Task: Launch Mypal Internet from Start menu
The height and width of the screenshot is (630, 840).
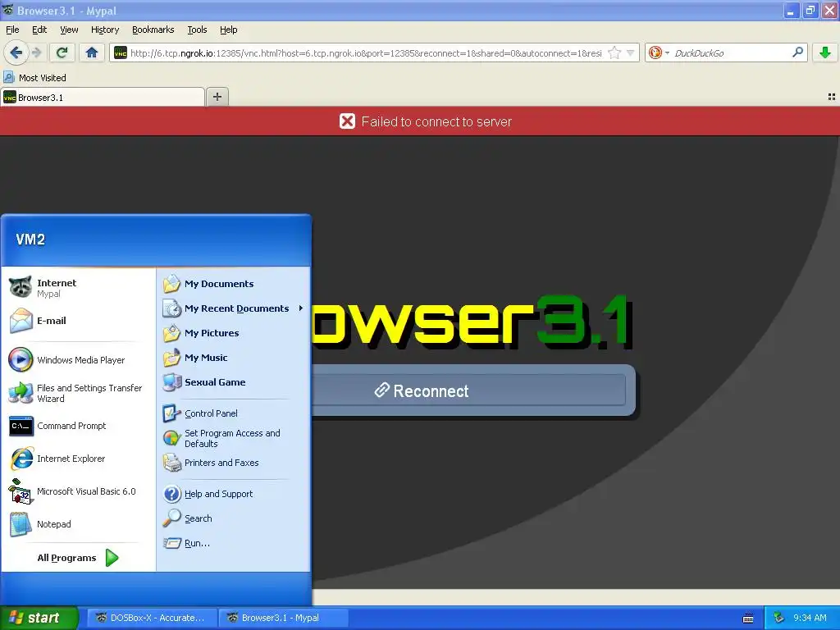Action: 80,288
